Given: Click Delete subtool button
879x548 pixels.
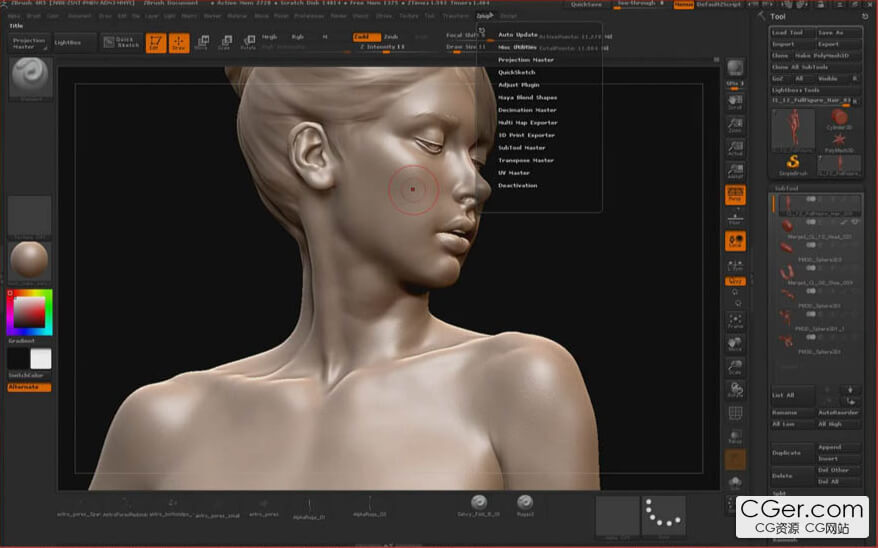Looking at the screenshot, I should click(x=792, y=476).
